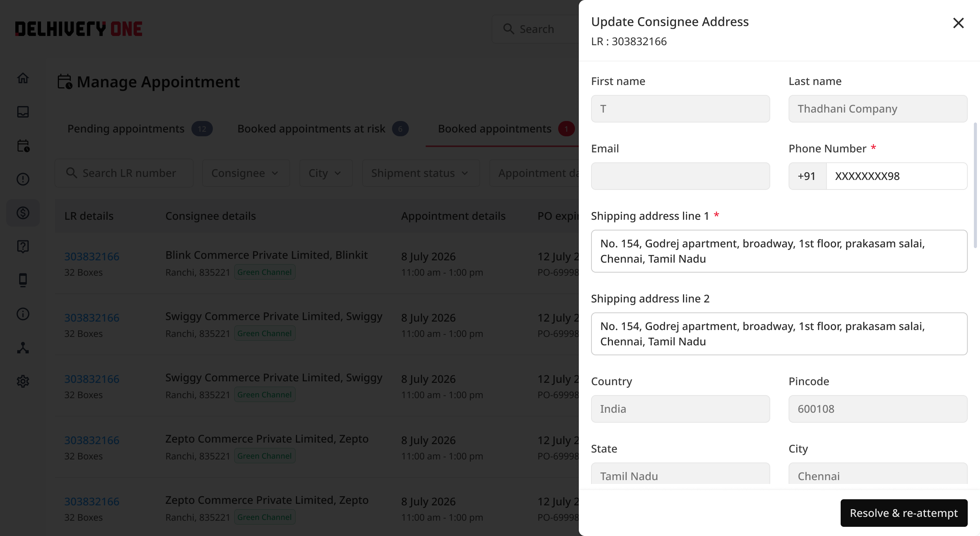Open the City filter dropdown
This screenshot has width=980, height=536.
[x=326, y=173]
